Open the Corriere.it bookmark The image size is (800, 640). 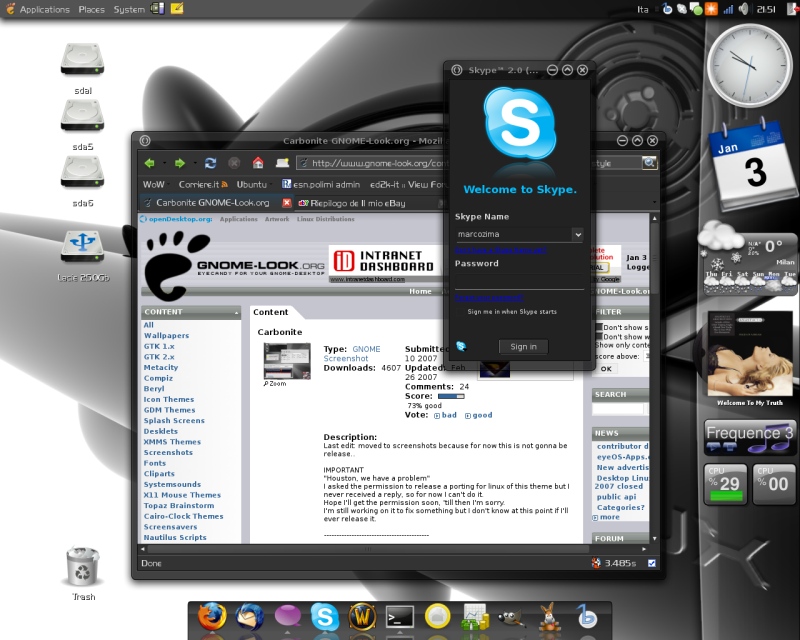pos(203,184)
